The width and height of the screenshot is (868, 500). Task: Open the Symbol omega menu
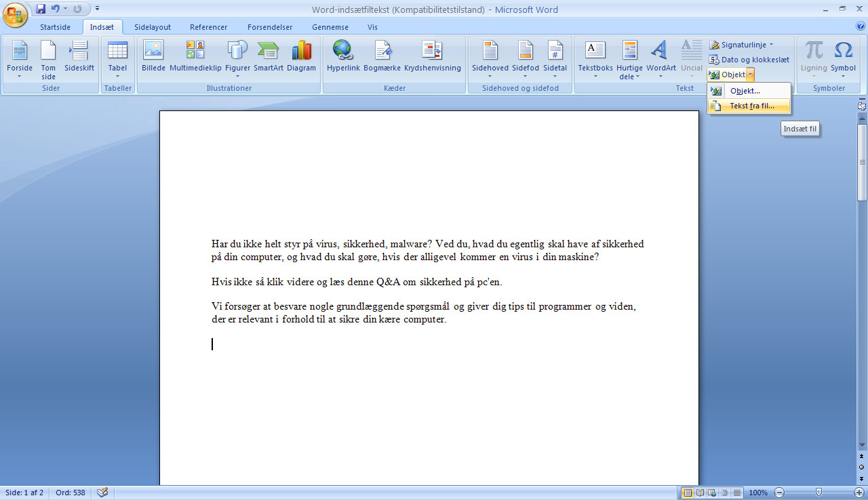(843, 58)
